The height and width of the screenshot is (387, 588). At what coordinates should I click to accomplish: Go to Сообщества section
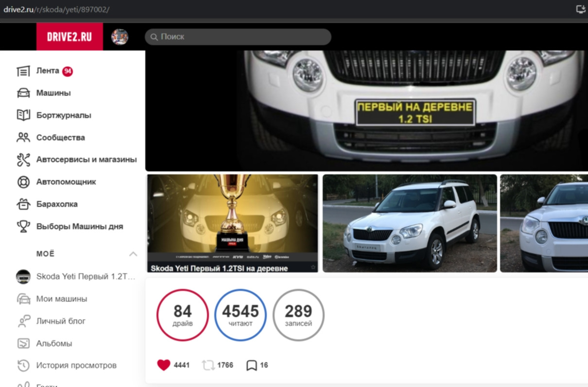61,138
